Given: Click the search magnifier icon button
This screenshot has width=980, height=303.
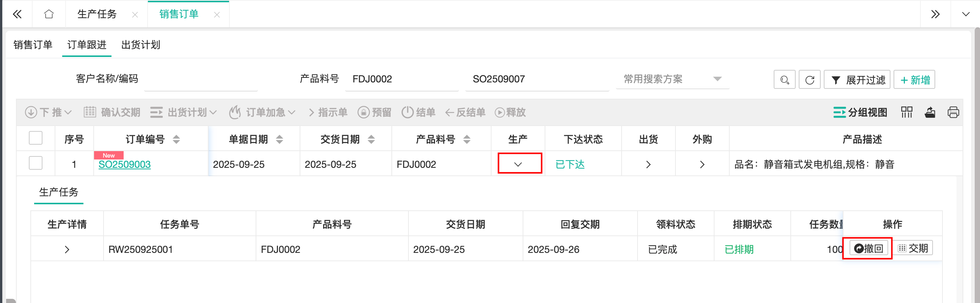Looking at the screenshot, I should click(784, 80).
